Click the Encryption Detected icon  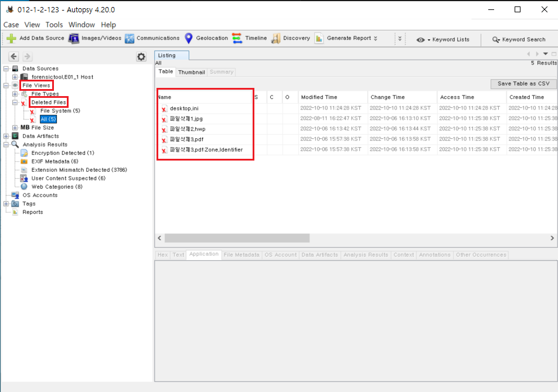point(24,153)
